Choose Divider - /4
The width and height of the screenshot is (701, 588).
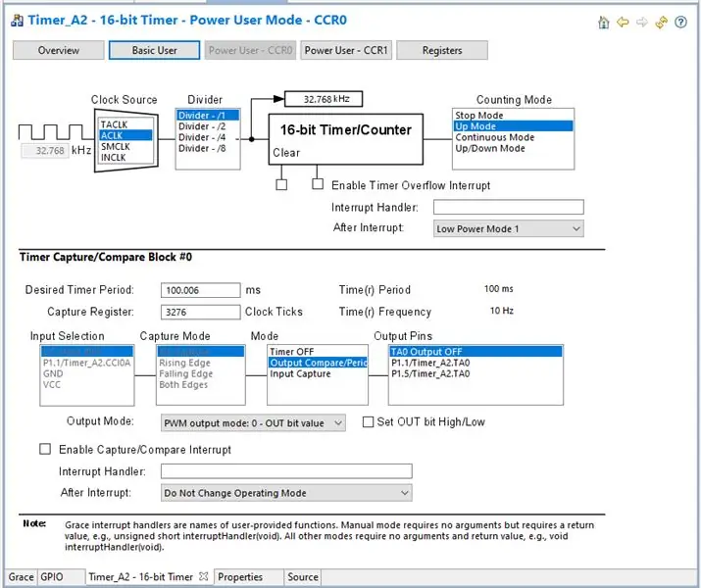coord(208,137)
